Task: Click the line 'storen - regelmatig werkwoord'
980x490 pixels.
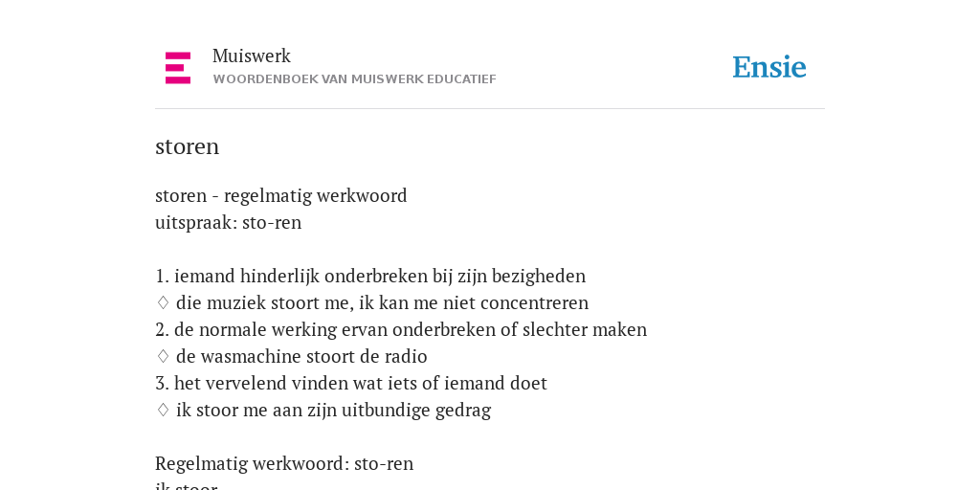Action: point(281,195)
